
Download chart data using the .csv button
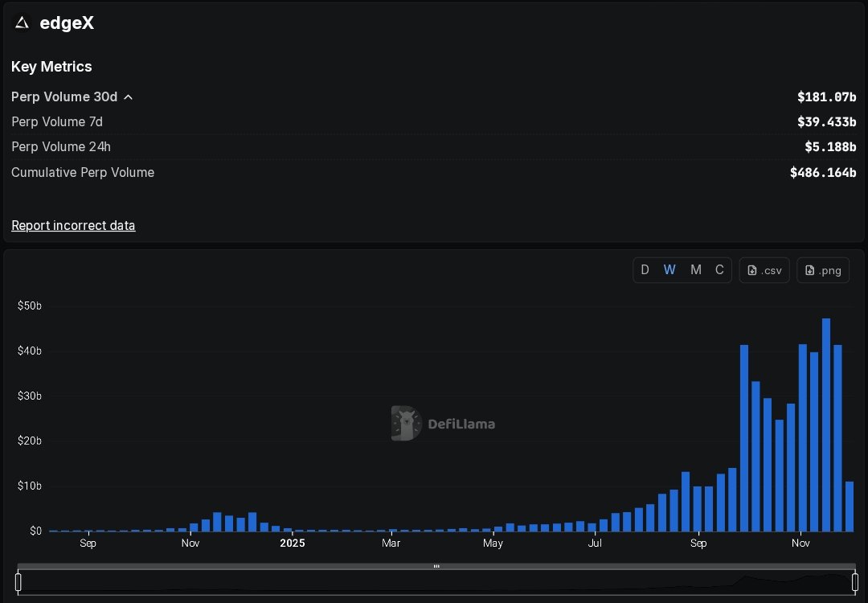tap(764, 270)
